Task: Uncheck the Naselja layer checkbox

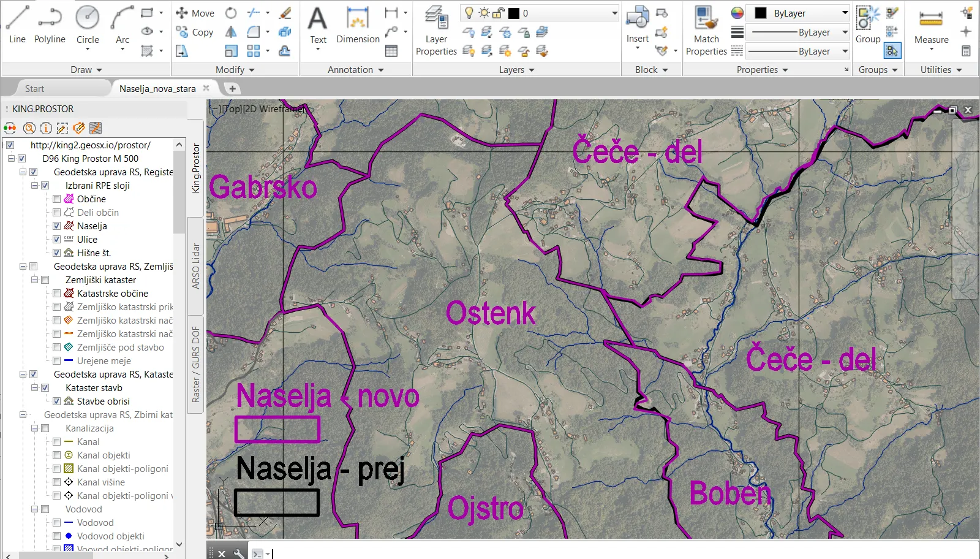Action: [56, 226]
